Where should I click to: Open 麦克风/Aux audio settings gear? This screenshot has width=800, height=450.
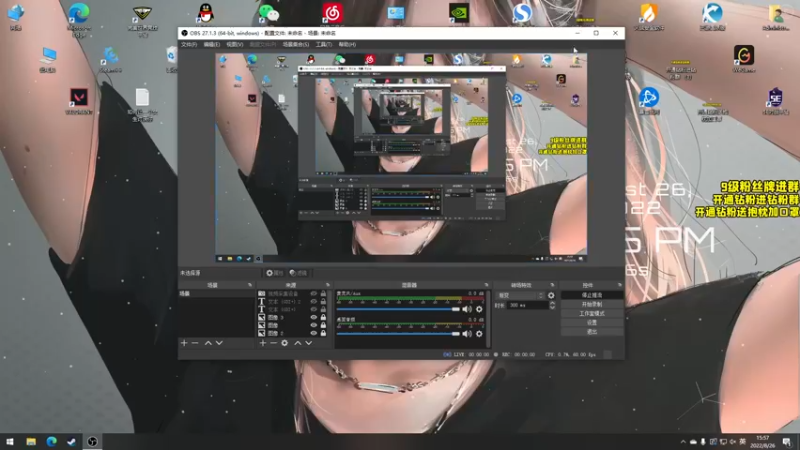(x=479, y=309)
